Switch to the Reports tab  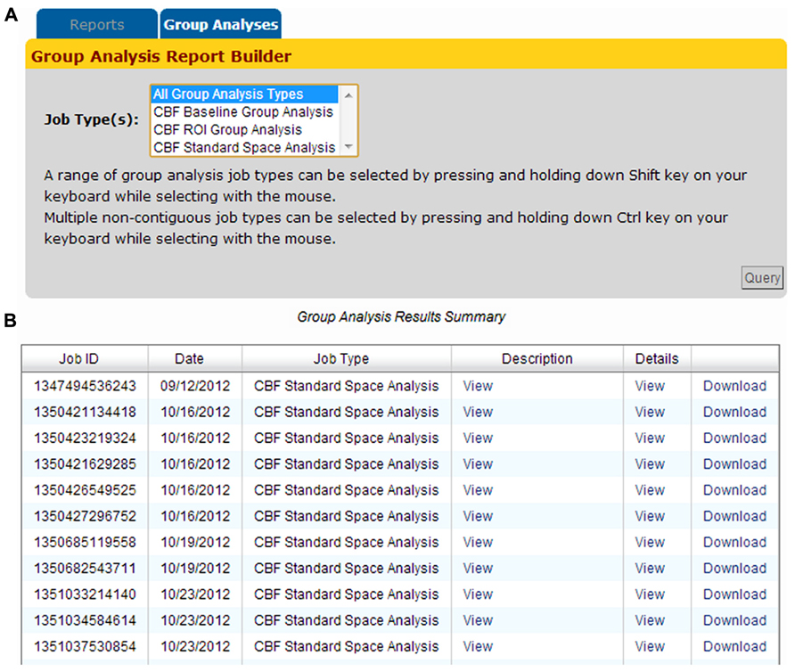(x=97, y=24)
